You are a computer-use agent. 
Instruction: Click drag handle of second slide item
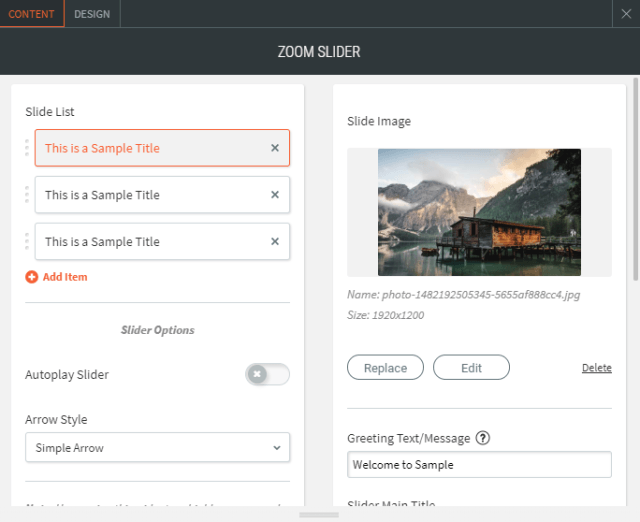[27, 195]
